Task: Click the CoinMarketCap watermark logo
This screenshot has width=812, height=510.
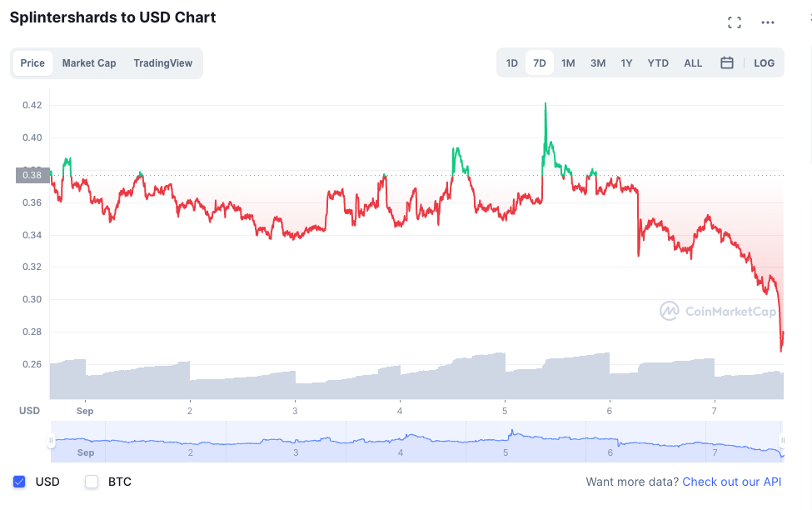Action: (718, 312)
